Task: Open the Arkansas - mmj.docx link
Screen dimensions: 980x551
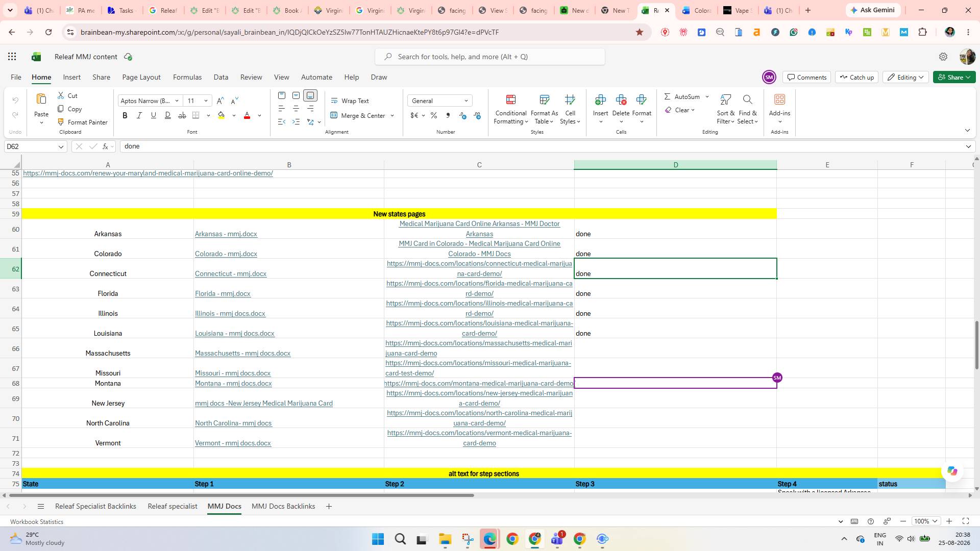Action: coord(226,234)
